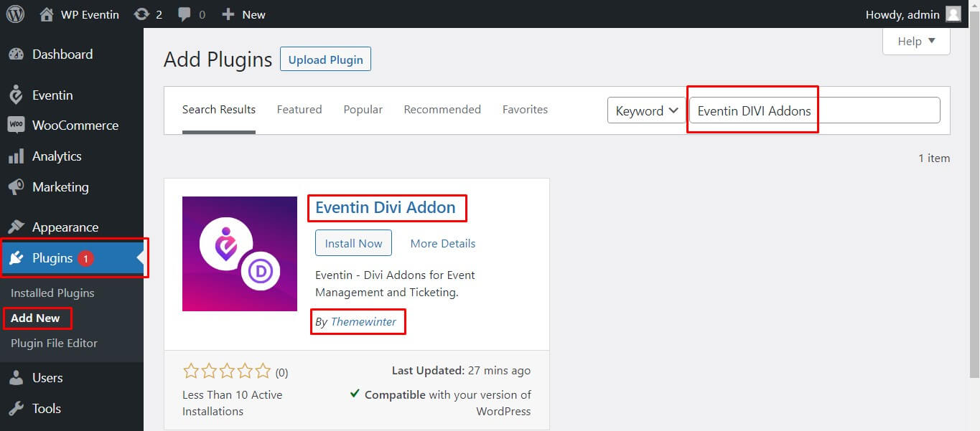Image resolution: width=980 pixels, height=431 pixels.
Task: Click the WordPress logo icon
Action: [15, 14]
